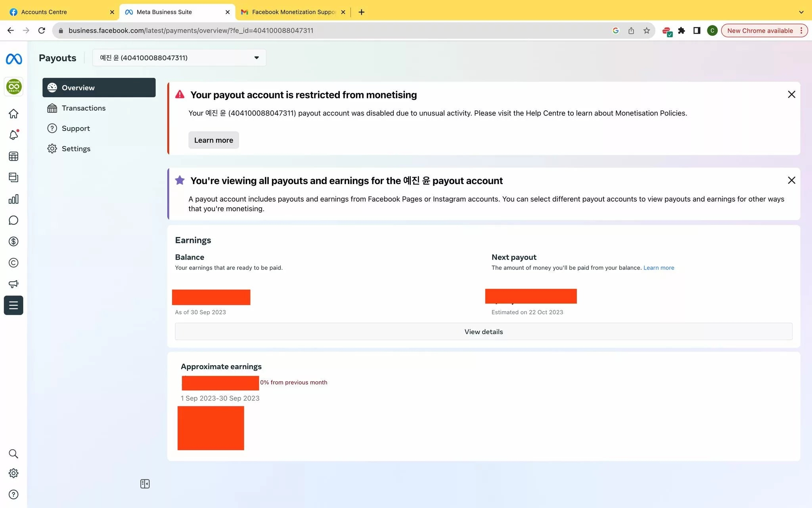Open the Extensions puzzle icon
The width and height of the screenshot is (812, 508).
coord(682,31)
